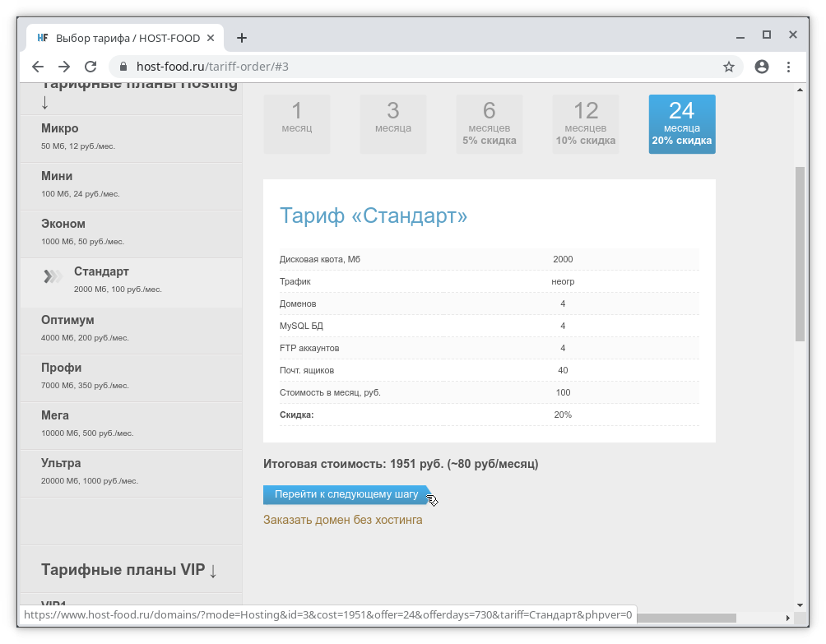
Task: Select the 6 months 5% discount period
Action: (490, 123)
